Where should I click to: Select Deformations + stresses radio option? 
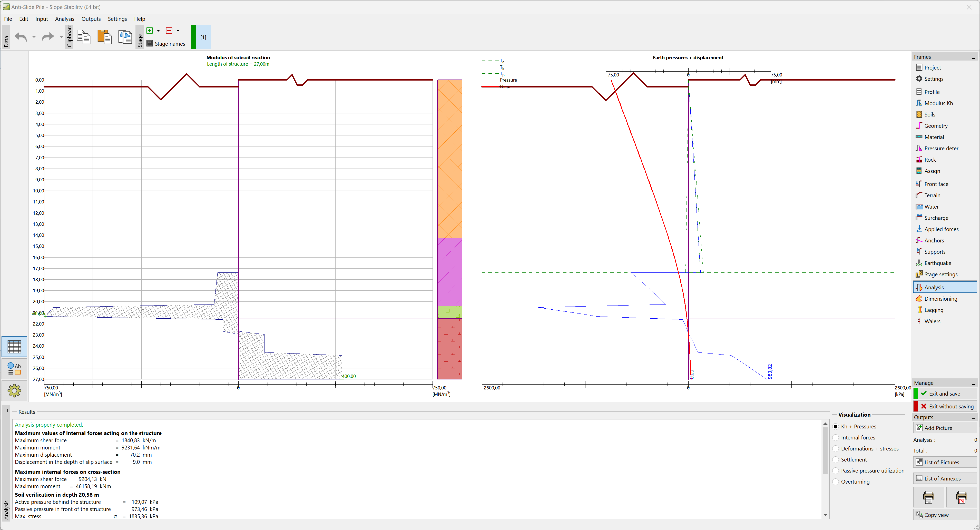(x=836, y=449)
